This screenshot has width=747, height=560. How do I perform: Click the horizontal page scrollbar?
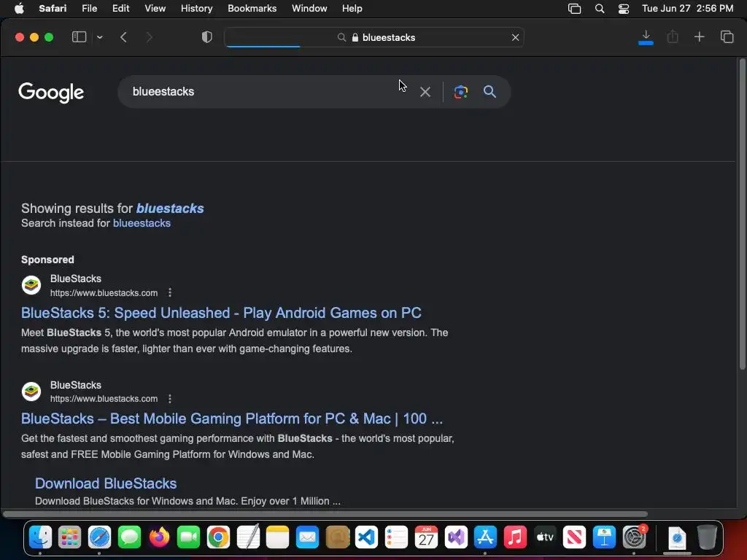[325, 514]
